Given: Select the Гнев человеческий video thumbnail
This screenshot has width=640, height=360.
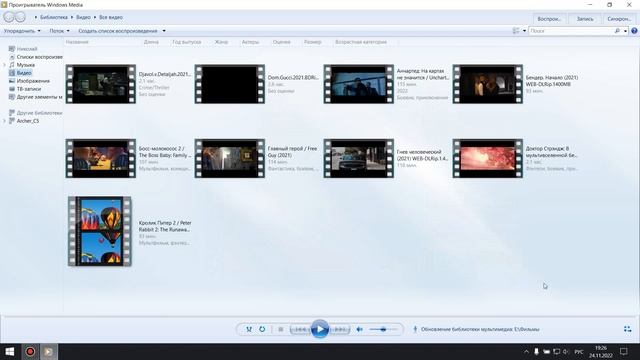Looking at the screenshot, I should click(359, 158).
